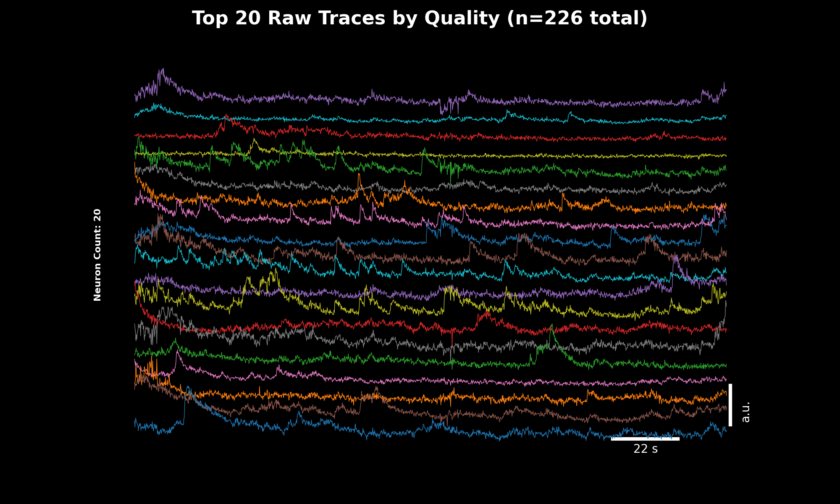
Task: Click the vertical white amplitude scale bar
Action: tap(730, 405)
